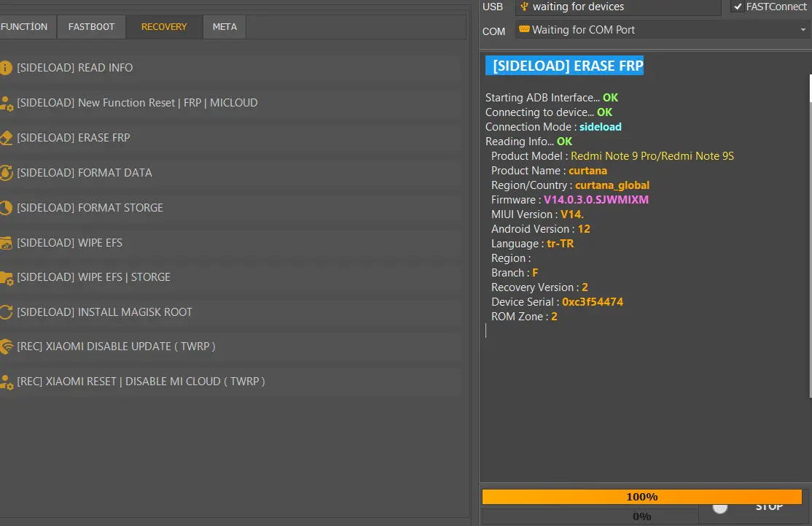
Task: Switch to the FASTBOOT tab
Action: pos(92,27)
